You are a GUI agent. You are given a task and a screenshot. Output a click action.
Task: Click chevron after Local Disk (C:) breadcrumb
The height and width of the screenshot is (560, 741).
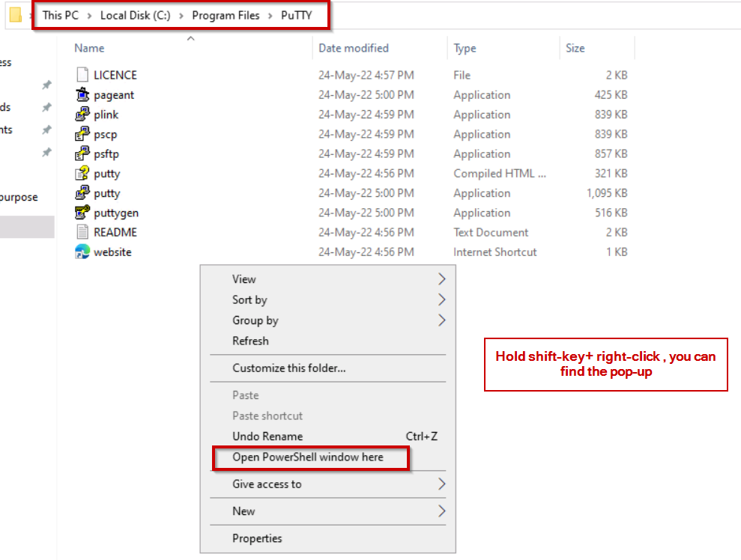tap(181, 16)
